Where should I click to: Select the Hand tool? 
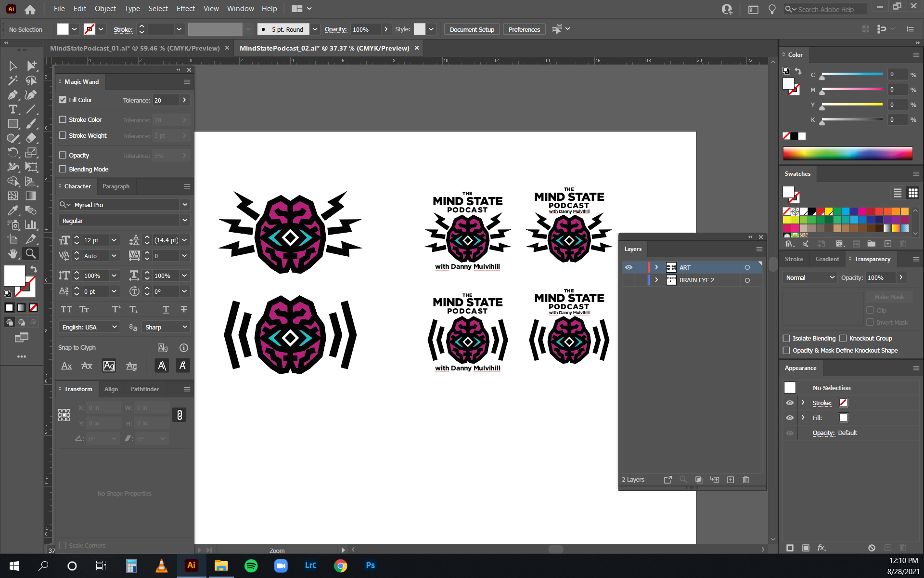click(x=13, y=254)
